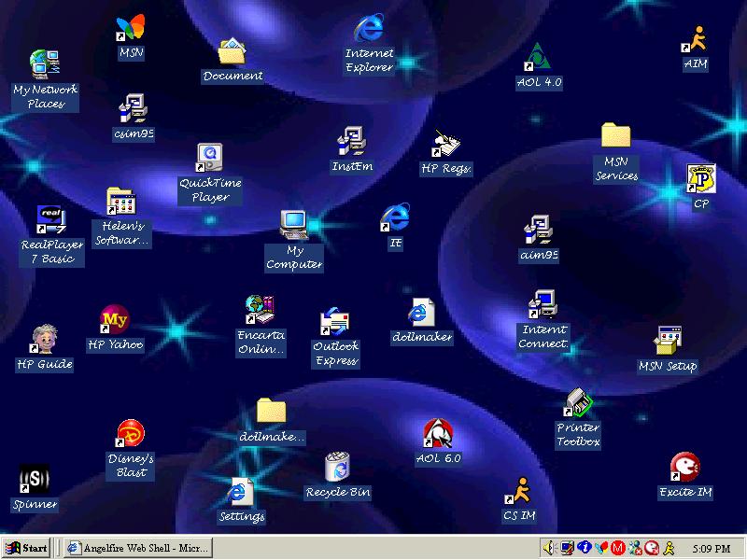Image resolution: width=747 pixels, height=560 pixels.
Task: Open the Excite IM shortcut
Action: point(684,468)
